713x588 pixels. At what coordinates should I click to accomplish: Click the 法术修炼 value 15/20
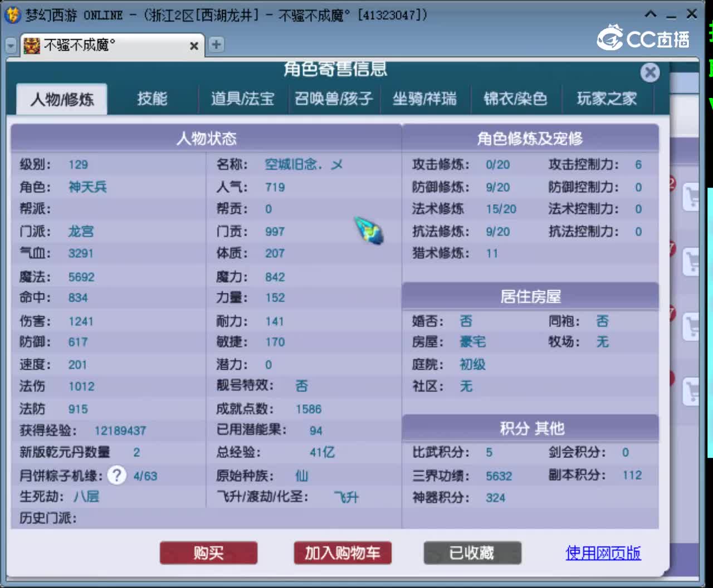[501, 209]
